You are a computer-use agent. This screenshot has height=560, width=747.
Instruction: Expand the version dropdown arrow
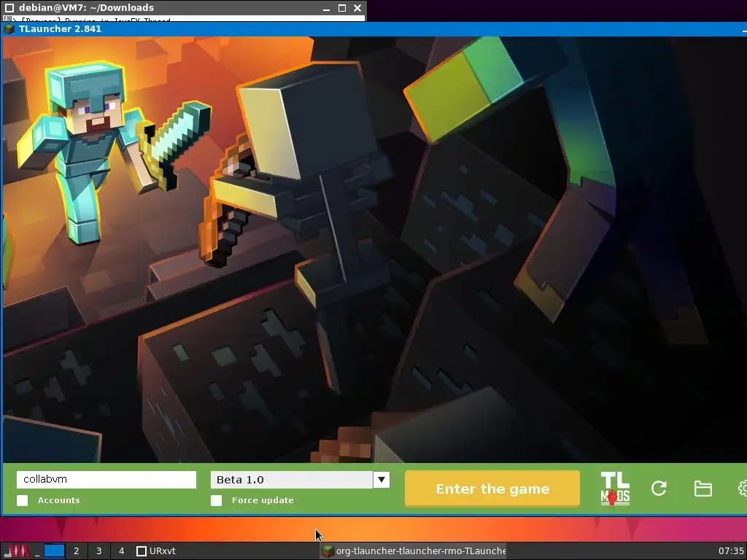381,480
